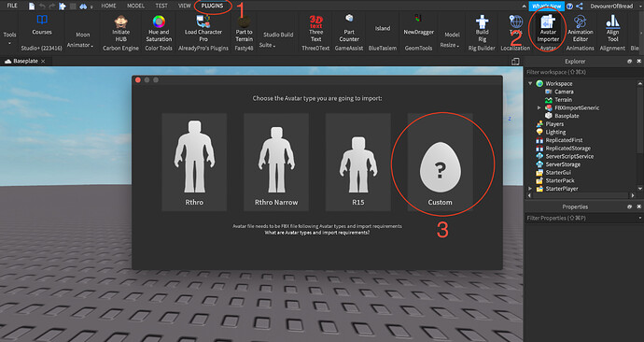Select ReplicatedStorage in Explorer
Image resolution: width=644 pixels, height=342 pixels.
[567, 149]
